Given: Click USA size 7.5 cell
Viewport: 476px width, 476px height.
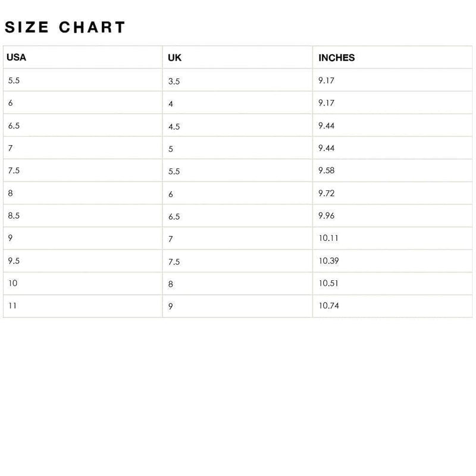Looking at the screenshot, I should click(83, 170).
